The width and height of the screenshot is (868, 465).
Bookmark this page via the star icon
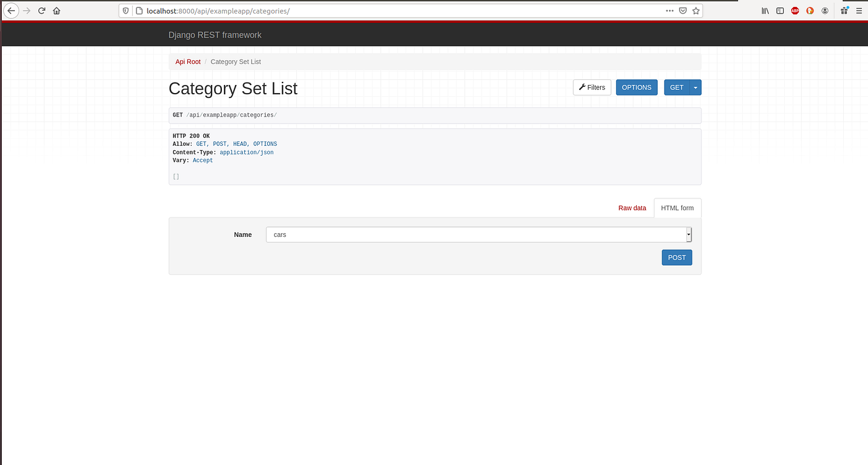click(x=696, y=11)
